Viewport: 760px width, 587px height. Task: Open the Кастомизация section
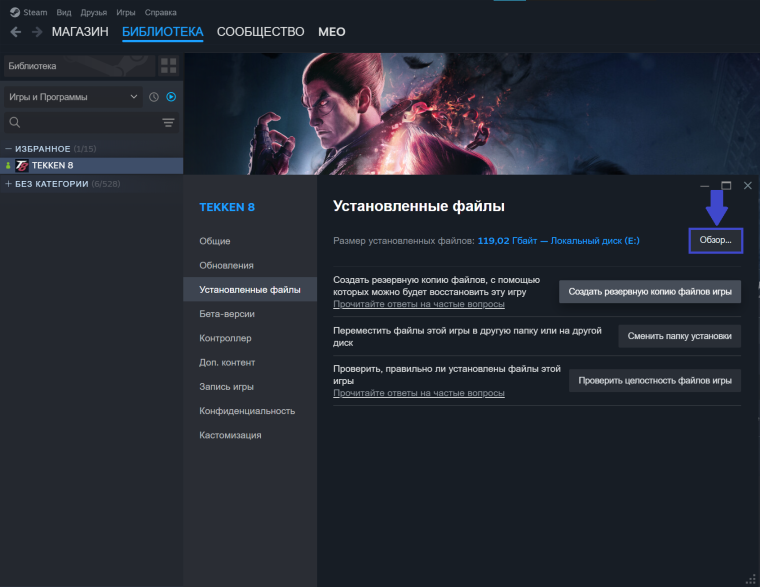[230, 435]
